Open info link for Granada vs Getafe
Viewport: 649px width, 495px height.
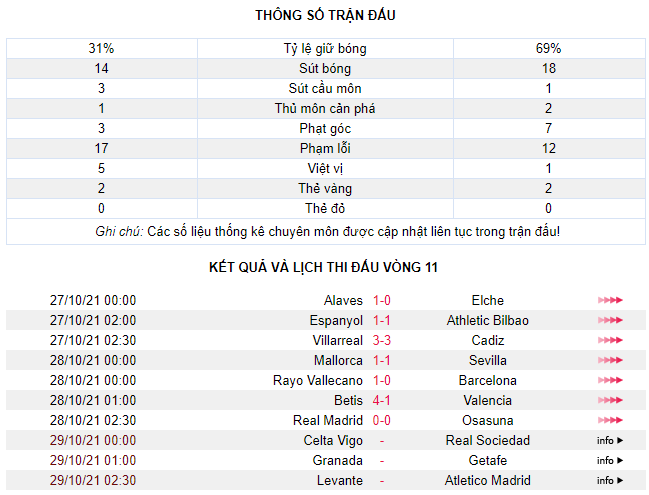point(610,460)
